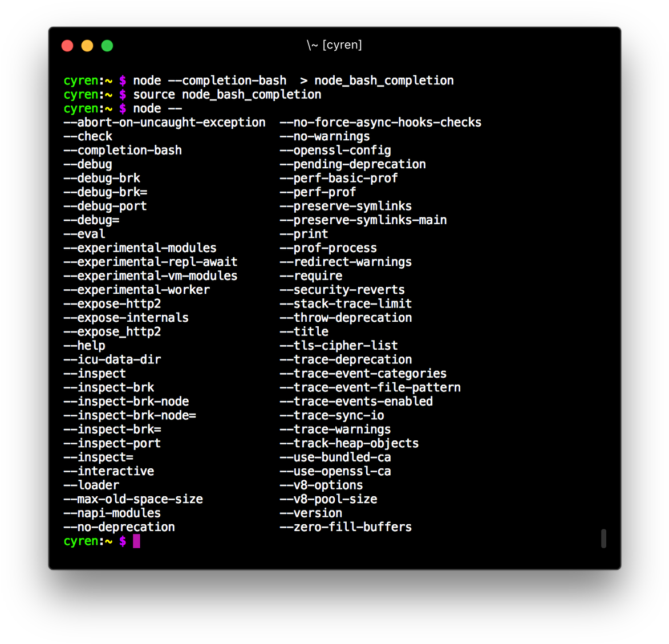This screenshot has width=669, height=644.
Task: Select the node_bash_completion filename in the first command
Action: [x=383, y=80]
